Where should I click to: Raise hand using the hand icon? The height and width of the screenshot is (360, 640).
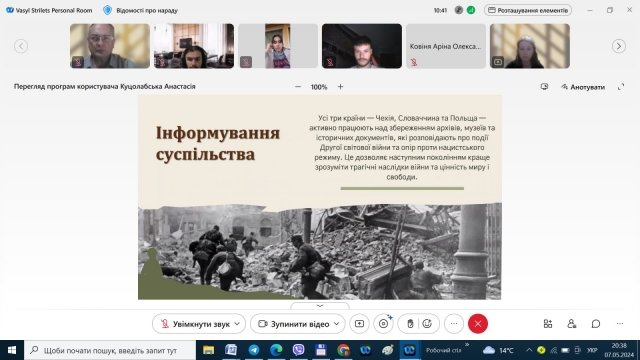(x=410, y=324)
